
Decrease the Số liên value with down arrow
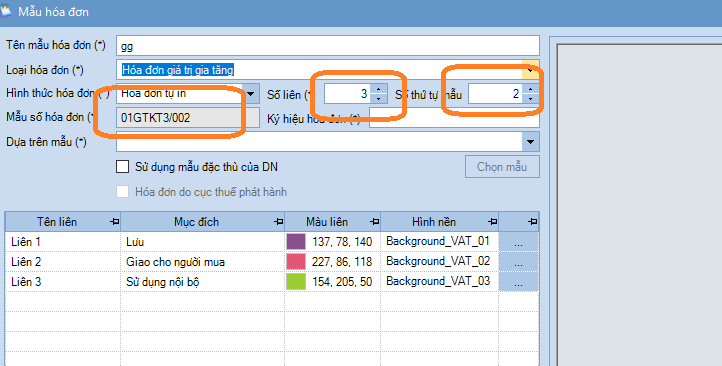[378, 99]
